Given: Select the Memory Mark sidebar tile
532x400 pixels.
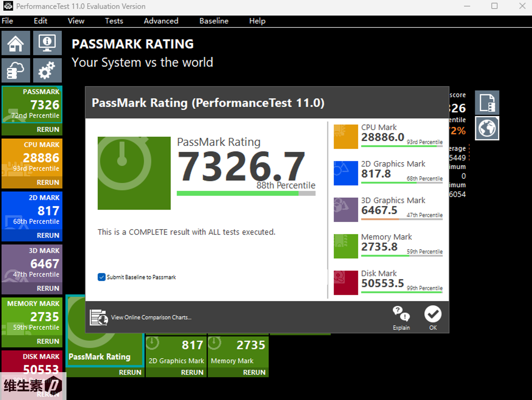Looking at the screenshot, I should coord(32,316).
